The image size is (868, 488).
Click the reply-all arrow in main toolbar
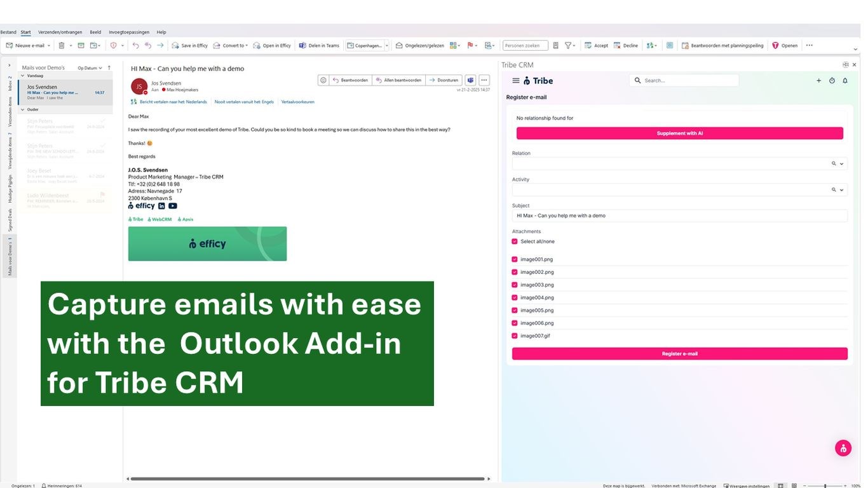coord(148,46)
